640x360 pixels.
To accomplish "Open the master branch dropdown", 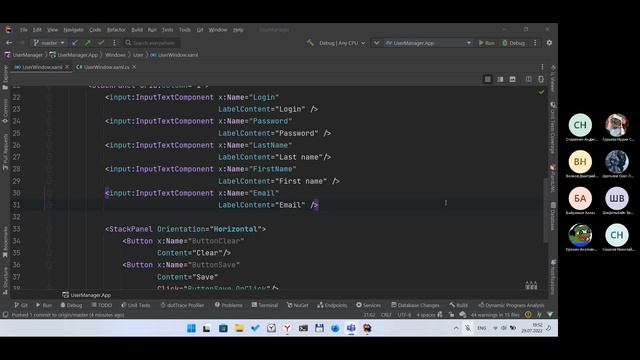I will [49, 43].
